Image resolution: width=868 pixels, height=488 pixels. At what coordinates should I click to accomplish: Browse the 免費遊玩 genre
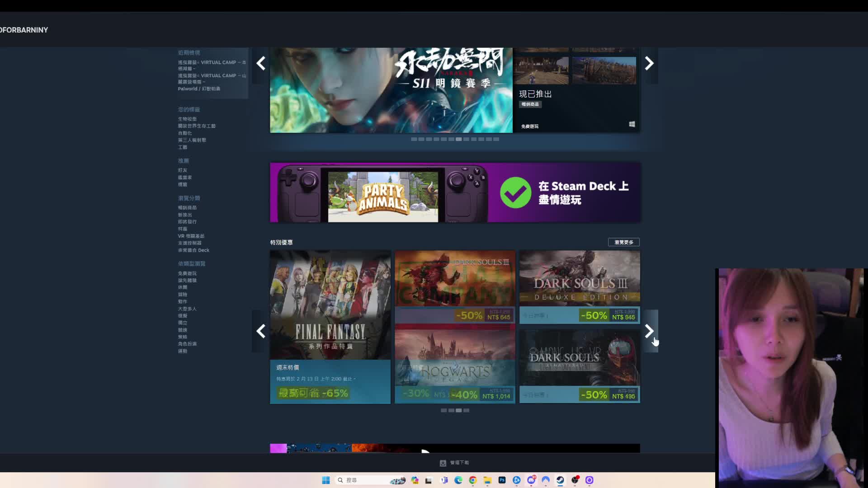coord(187,273)
